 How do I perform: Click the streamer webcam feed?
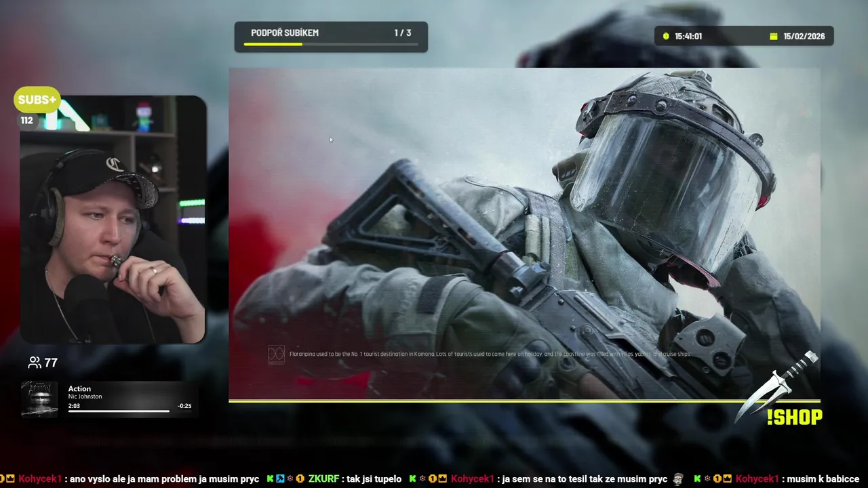113,220
